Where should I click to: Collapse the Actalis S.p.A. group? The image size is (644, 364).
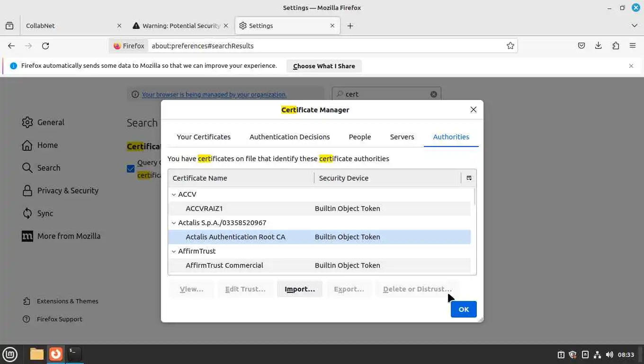click(174, 223)
